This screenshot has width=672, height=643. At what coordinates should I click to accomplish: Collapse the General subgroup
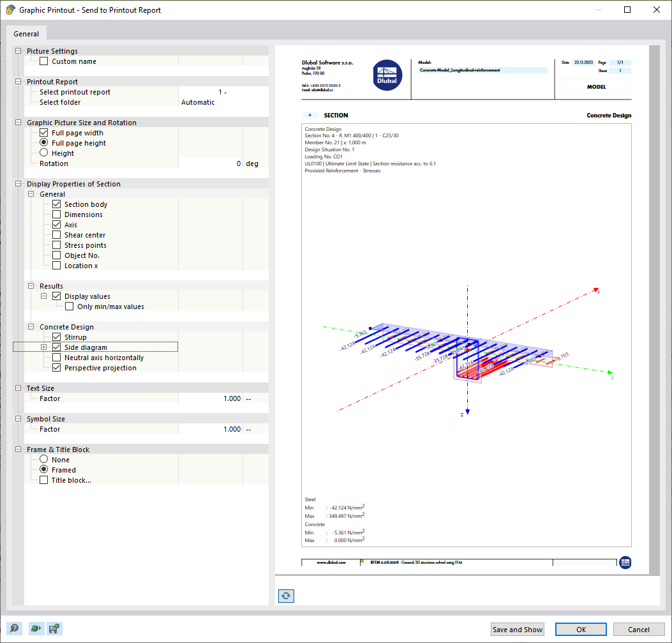click(x=31, y=194)
